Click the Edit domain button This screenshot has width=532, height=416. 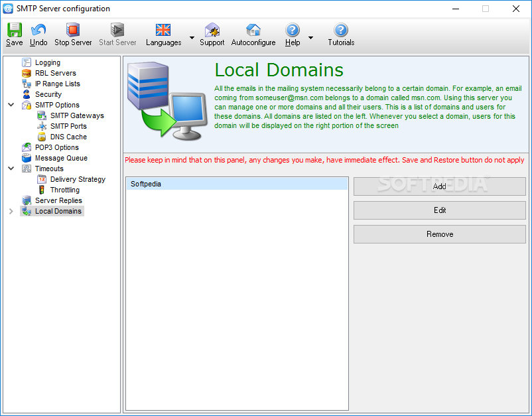440,210
